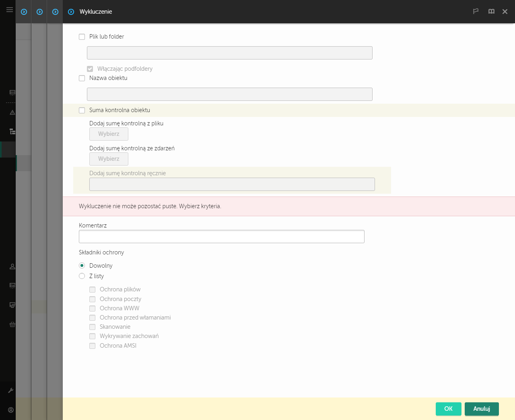Click the arrow icon beside Wykluczenie title
This screenshot has height=420, width=515.
(x=71, y=12)
